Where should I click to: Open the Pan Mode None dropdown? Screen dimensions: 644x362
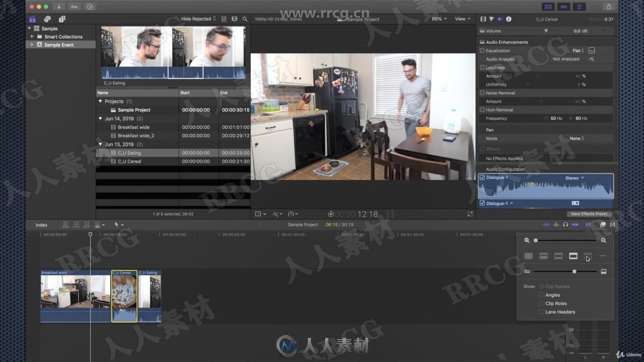577,138
